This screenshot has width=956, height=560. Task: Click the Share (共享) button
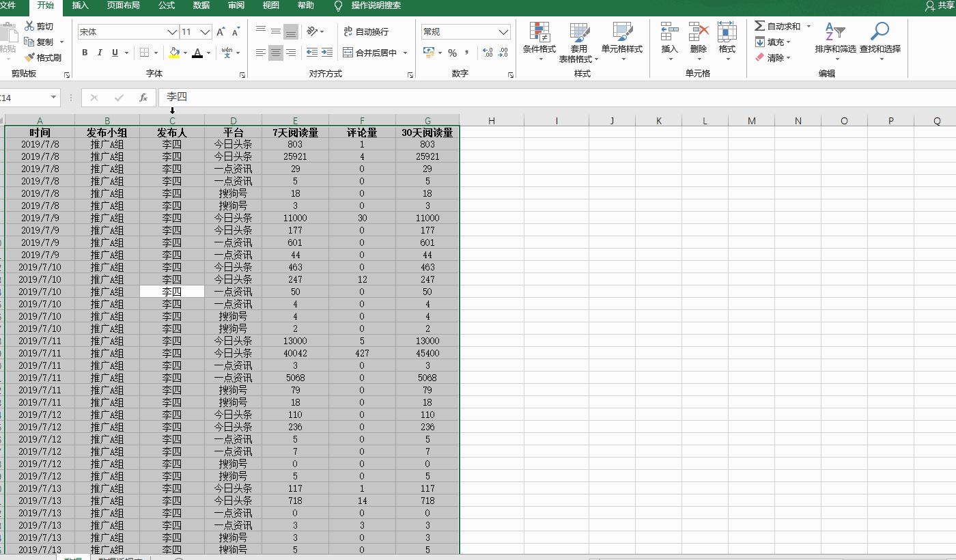tap(940, 5)
